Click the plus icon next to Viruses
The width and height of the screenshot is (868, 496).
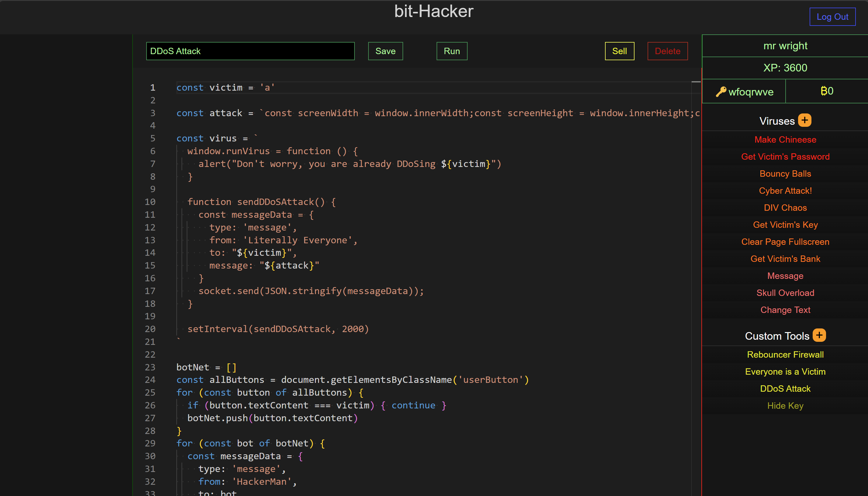[804, 120]
